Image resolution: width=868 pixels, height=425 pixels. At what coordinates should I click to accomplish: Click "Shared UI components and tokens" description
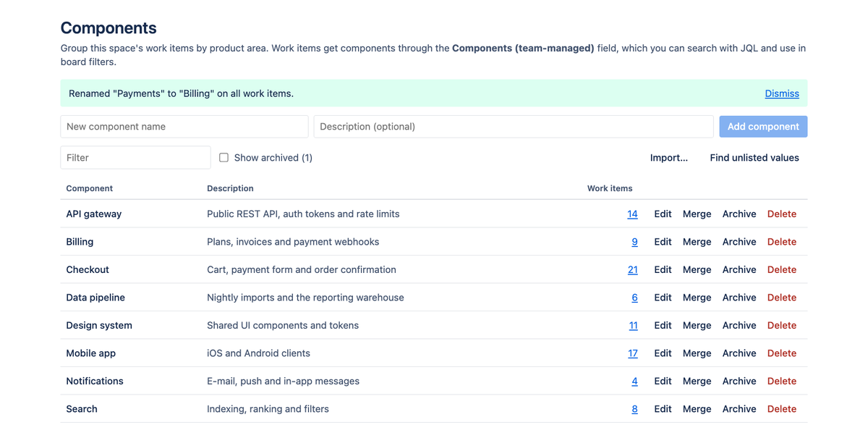tap(283, 325)
